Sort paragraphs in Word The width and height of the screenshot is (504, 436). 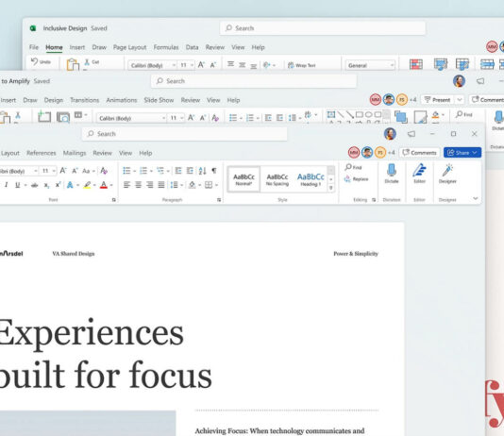click(x=202, y=171)
